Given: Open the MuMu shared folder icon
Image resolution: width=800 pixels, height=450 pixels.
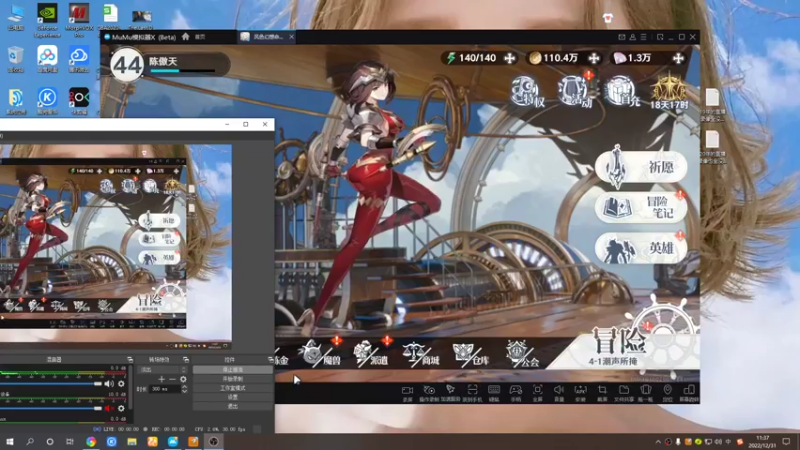Looking at the screenshot, I should coord(623,392).
